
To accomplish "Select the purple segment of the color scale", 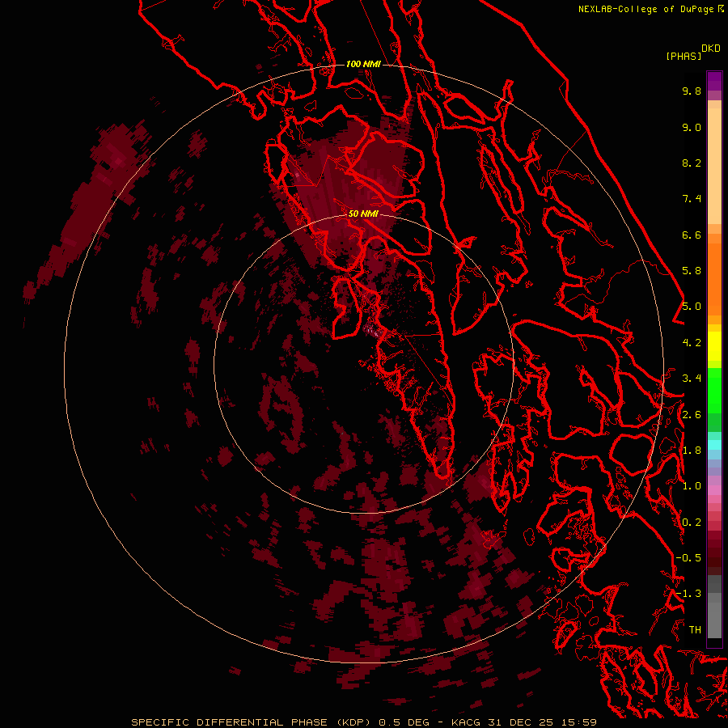I will tap(714, 81).
